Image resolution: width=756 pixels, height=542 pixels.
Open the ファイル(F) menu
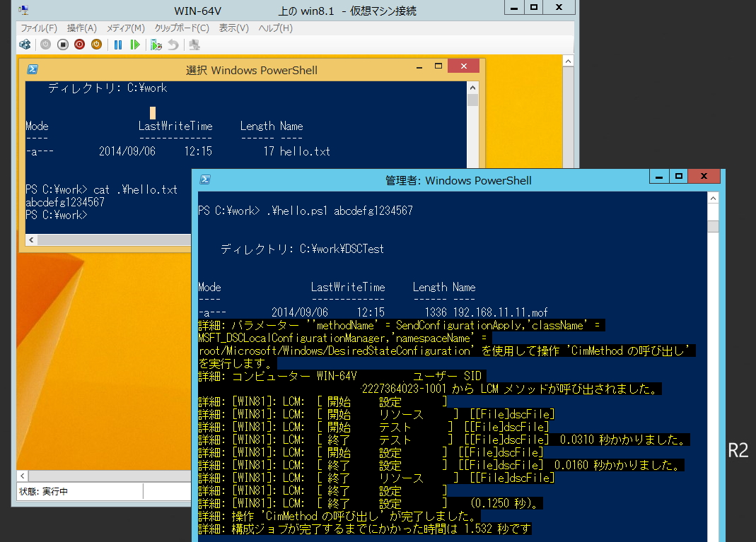[39, 28]
